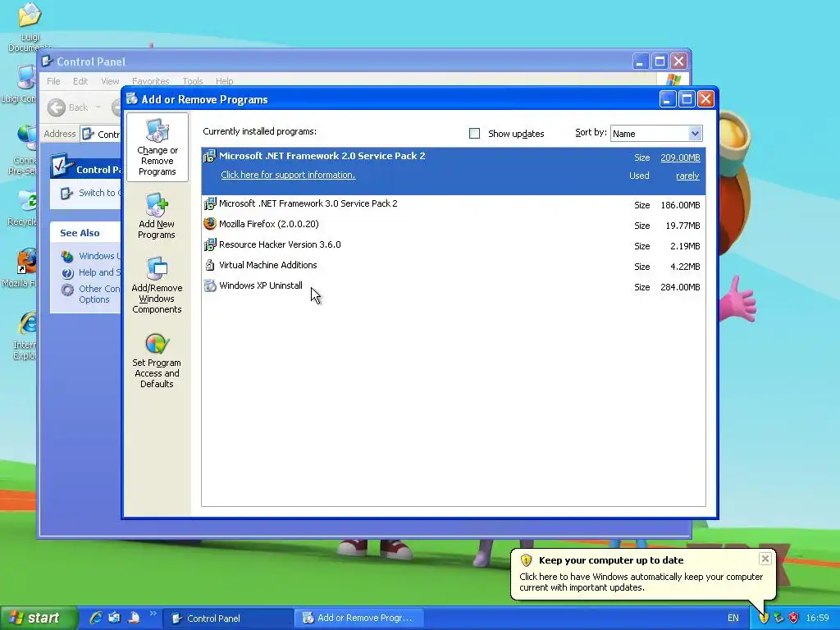Click Other Control Panel Options gear icon
Viewport: 840px width, 630px height.
pos(67,290)
